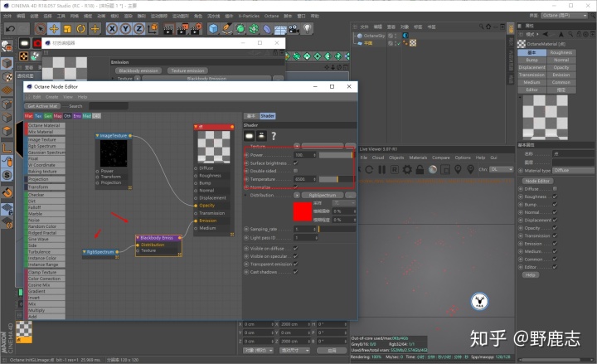Screen dimensions: 597x364
Task: Click the Undo arrow icon in toolbar
Action: [10, 28]
